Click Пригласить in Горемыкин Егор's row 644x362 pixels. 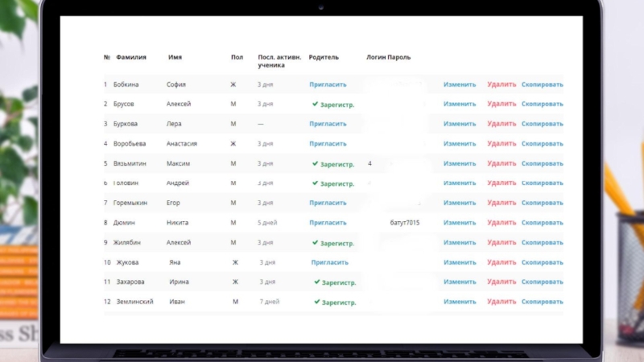point(328,204)
